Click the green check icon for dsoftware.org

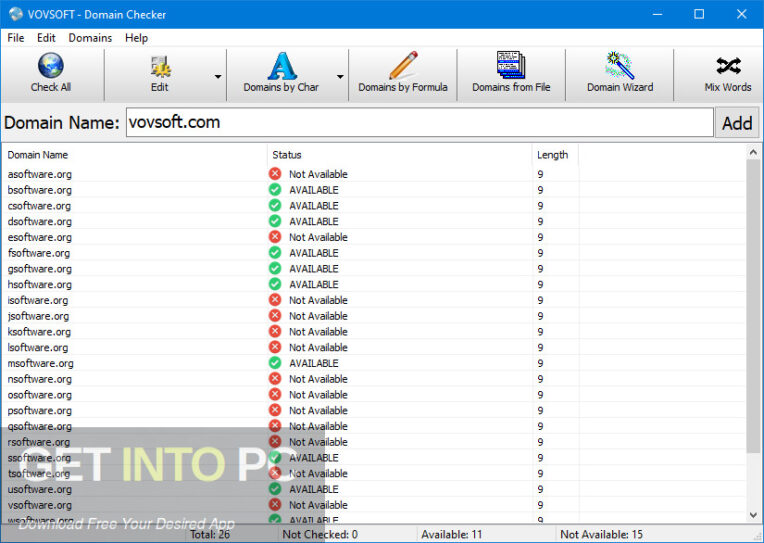tap(275, 221)
